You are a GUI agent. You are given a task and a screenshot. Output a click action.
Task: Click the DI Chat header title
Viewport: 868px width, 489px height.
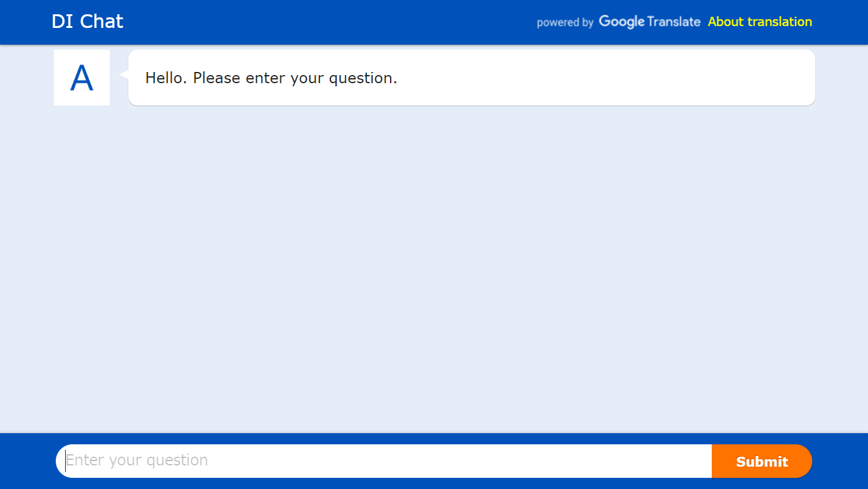87,22
